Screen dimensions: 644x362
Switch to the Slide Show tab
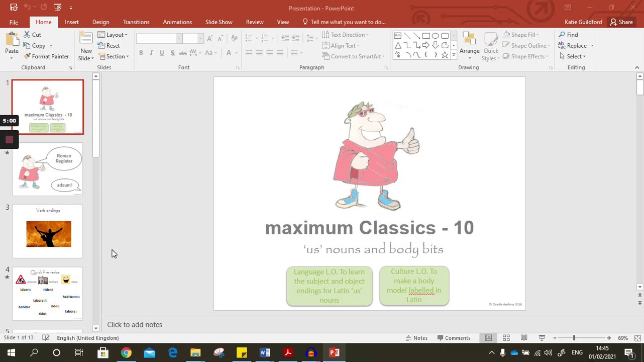coord(219,22)
